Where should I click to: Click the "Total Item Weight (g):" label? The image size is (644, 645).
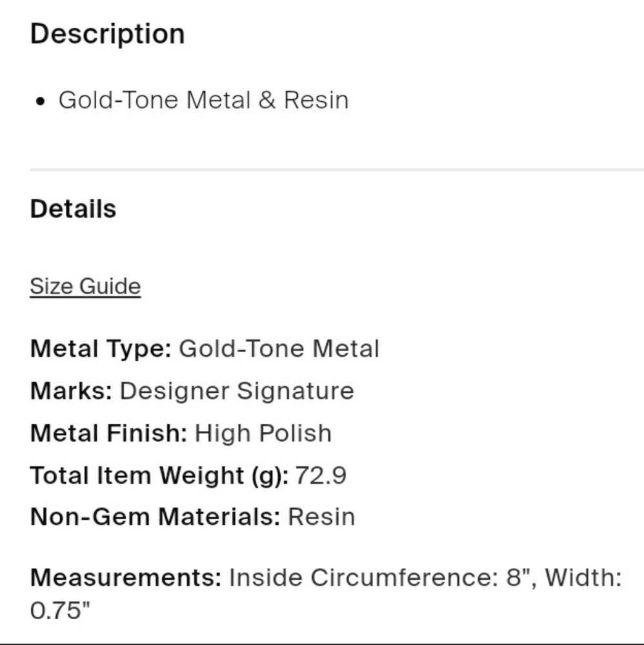click(159, 475)
